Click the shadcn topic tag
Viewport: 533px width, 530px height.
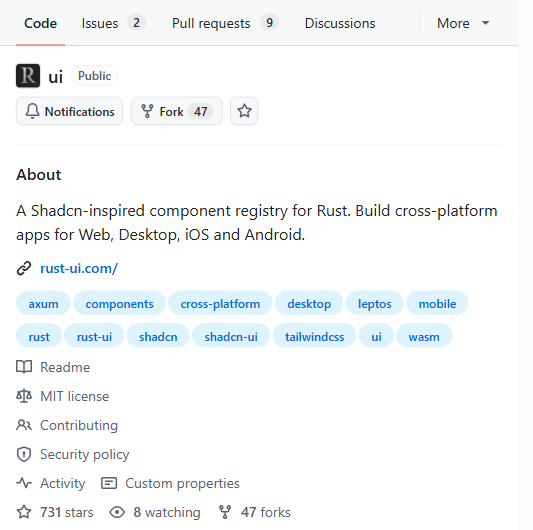[158, 336]
